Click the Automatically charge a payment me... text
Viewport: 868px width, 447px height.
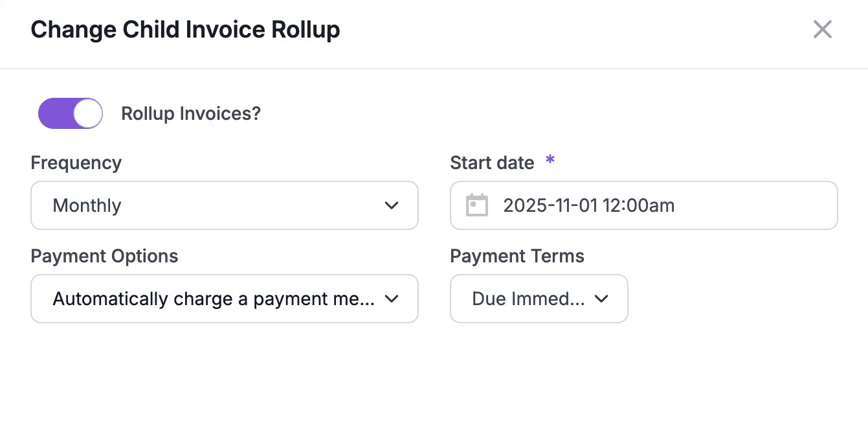pyautogui.click(x=214, y=299)
